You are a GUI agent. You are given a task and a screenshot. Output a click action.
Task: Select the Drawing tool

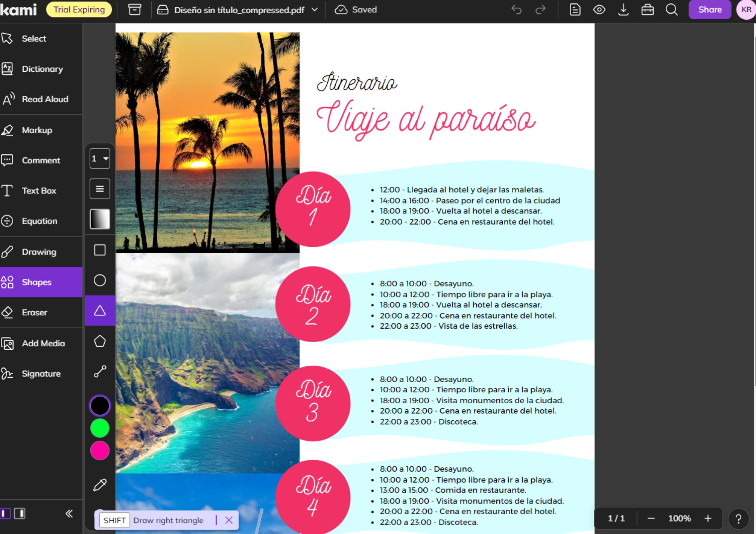(x=39, y=252)
